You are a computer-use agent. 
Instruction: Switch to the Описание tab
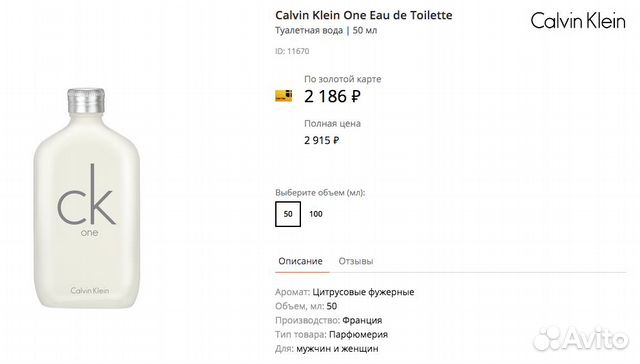tap(300, 261)
